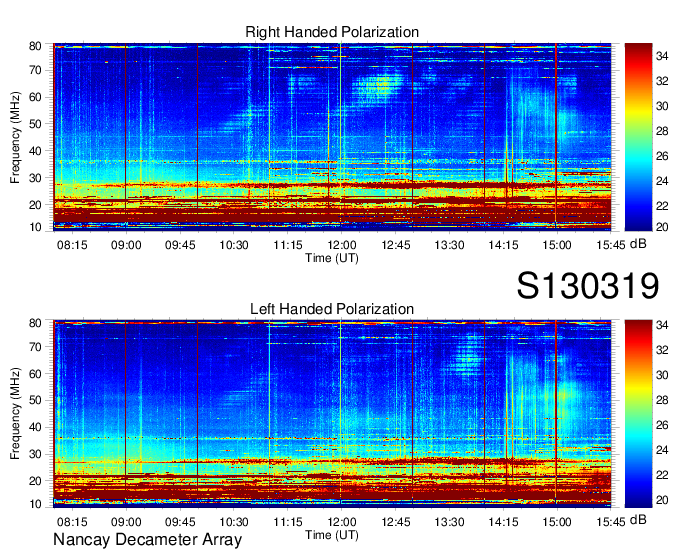Screen dimensions: 680x552
Task: Click the 09:00 tick of Right Handed plot
Action: click(126, 245)
